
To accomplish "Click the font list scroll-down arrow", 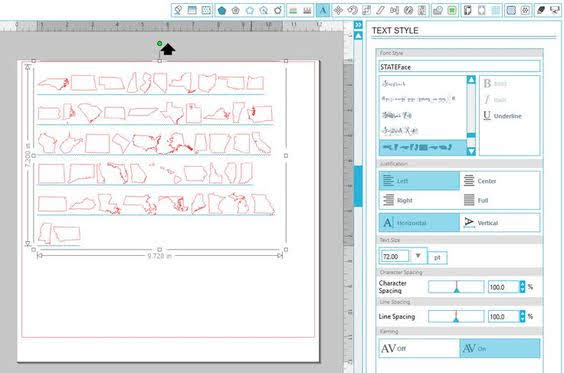I will click(x=471, y=151).
